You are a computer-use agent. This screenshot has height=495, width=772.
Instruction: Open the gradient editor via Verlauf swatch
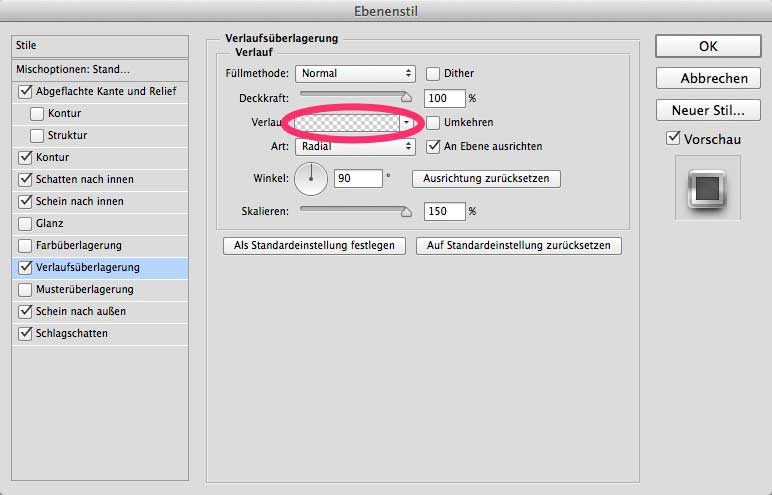(347, 123)
